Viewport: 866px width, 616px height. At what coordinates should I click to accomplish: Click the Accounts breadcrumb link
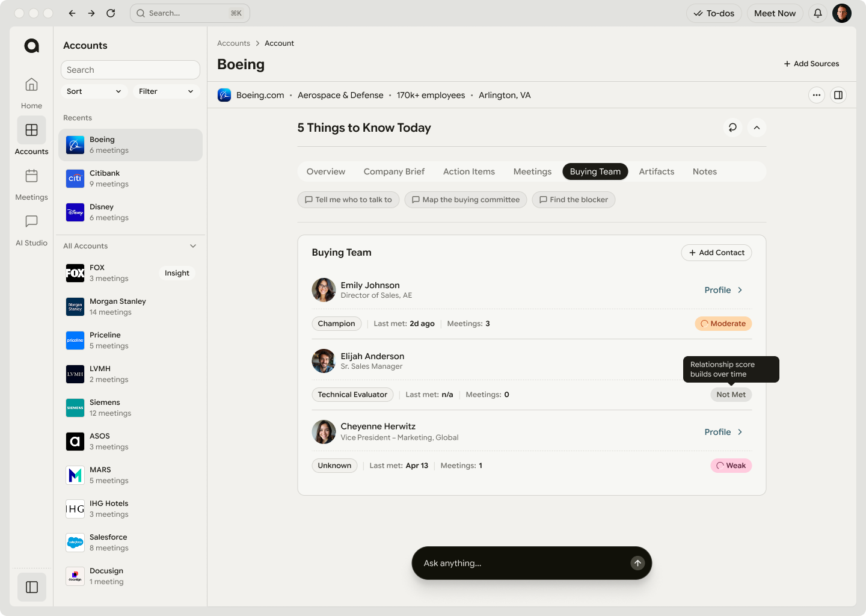233,43
